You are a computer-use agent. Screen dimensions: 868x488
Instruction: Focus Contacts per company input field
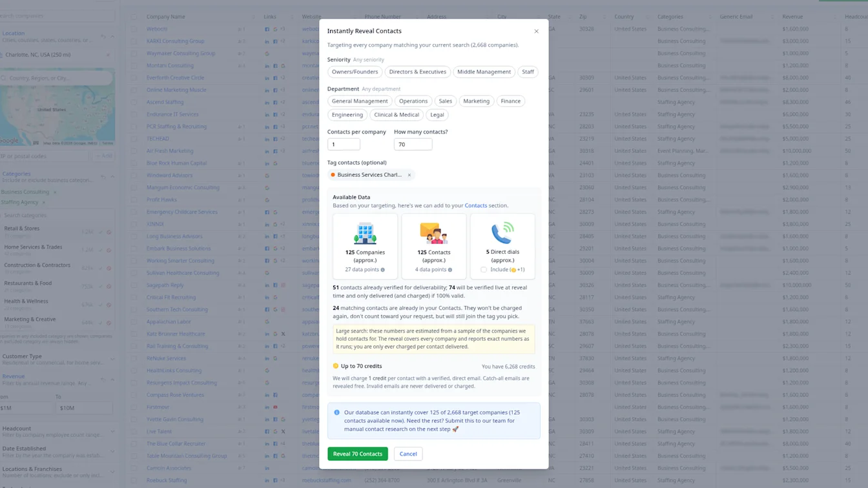[344, 145]
